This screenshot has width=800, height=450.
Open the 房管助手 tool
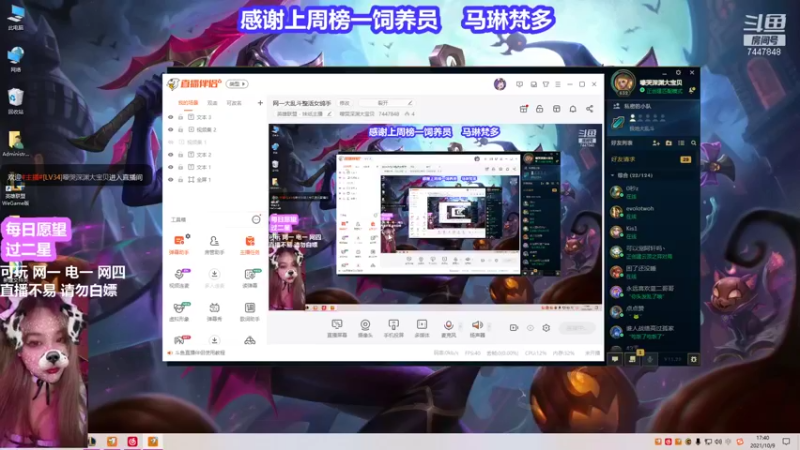pos(214,244)
